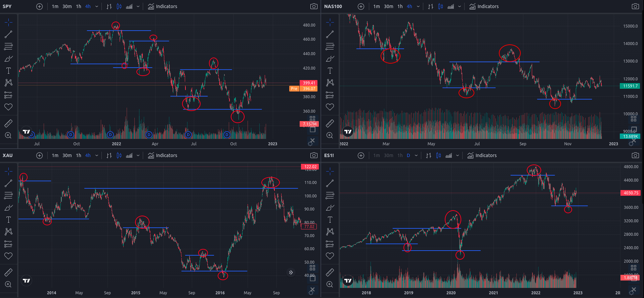
Task: Click the plus compare icon beside NAS100
Action: click(x=361, y=6)
